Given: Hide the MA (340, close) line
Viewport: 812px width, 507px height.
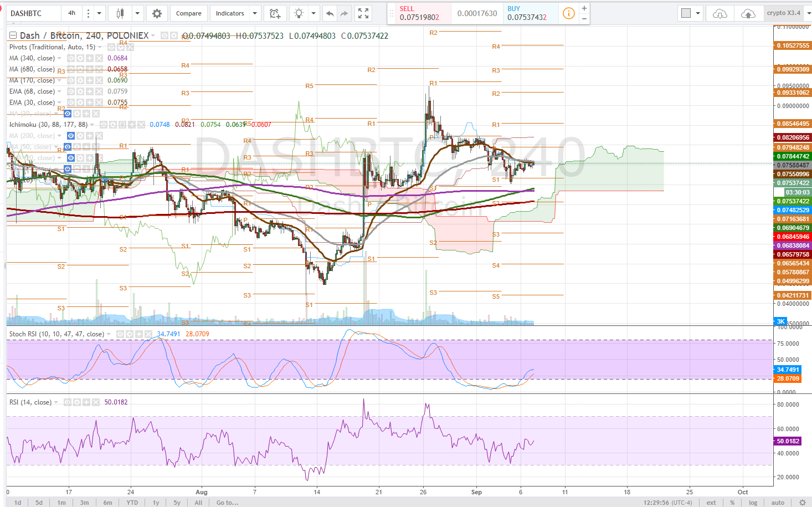Looking at the screenshot, I should (x=71, y=58).
